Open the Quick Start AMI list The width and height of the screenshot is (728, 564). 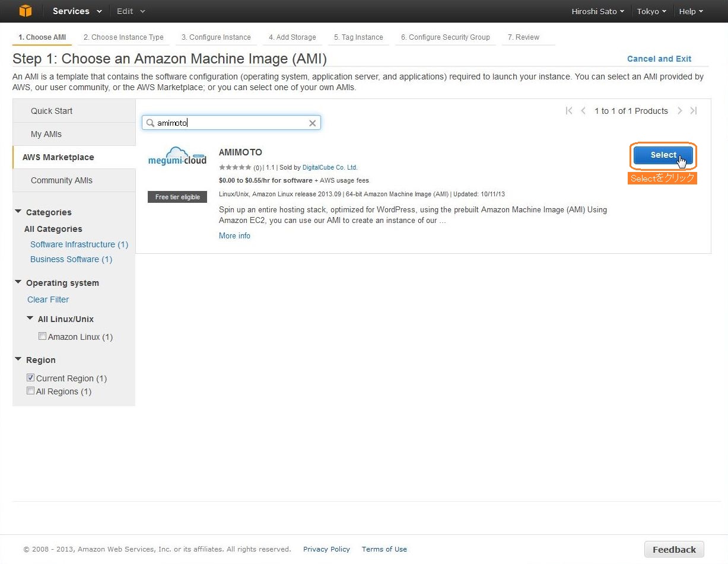74,111
